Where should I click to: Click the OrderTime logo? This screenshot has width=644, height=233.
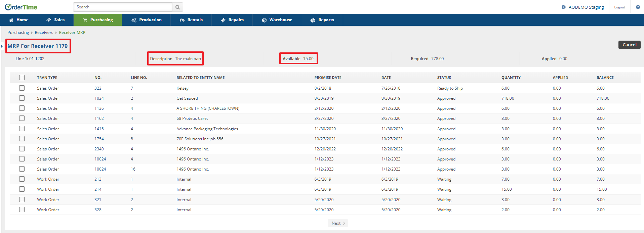coord(21,7)
